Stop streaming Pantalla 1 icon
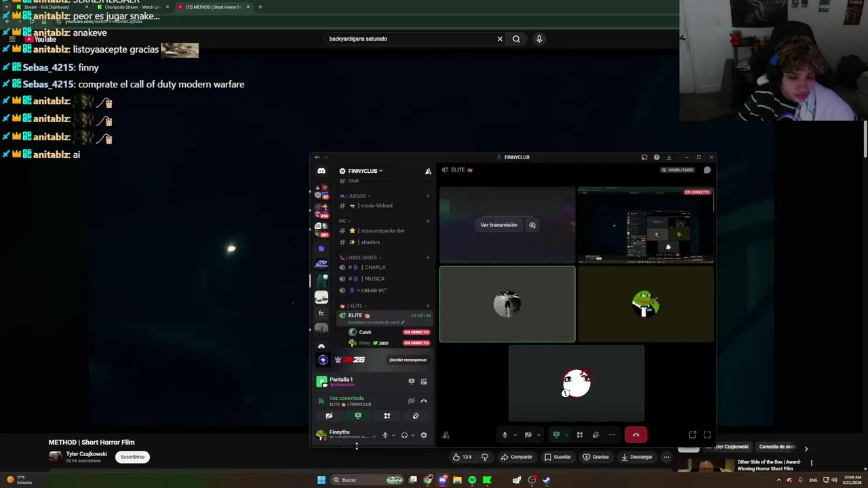The image size is (868, 488). pyautogui.click(x=411, y=382)
